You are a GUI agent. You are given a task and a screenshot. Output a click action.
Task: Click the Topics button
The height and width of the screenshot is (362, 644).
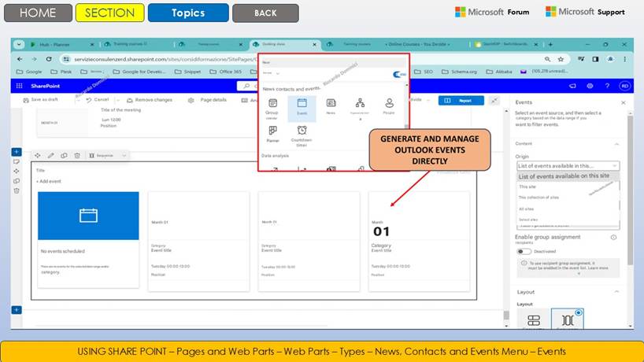(188, 13)
